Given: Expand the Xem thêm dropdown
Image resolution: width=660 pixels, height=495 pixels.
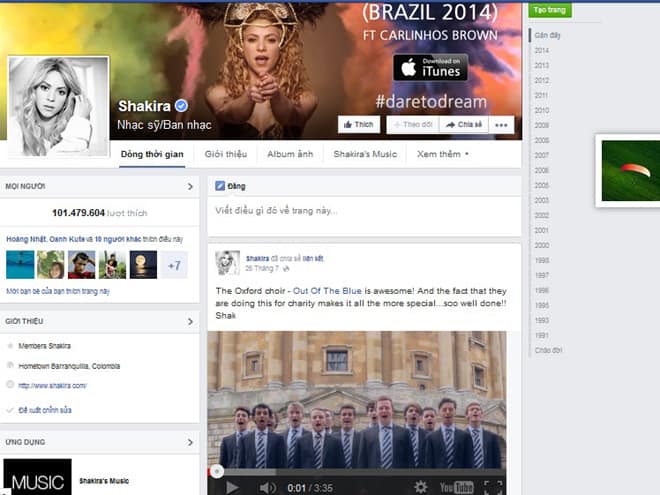Looking at the screenshot, I should click(x=442, y=154).
